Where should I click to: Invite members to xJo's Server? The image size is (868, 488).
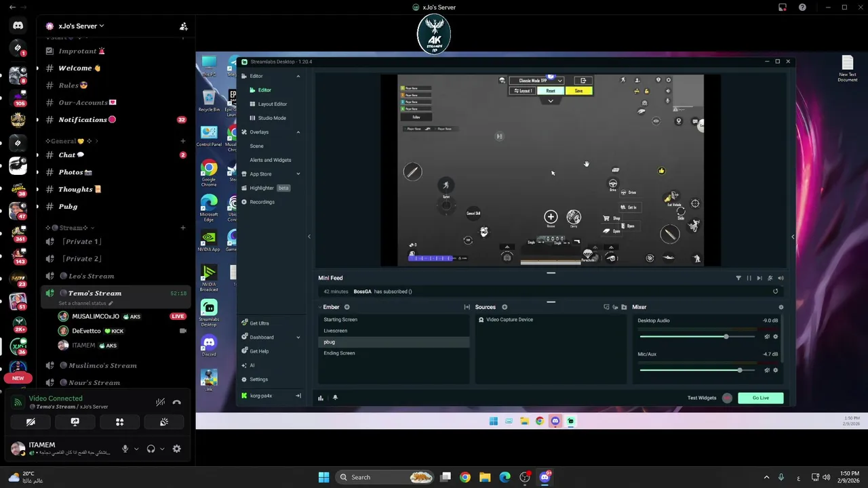click(183, 26)
